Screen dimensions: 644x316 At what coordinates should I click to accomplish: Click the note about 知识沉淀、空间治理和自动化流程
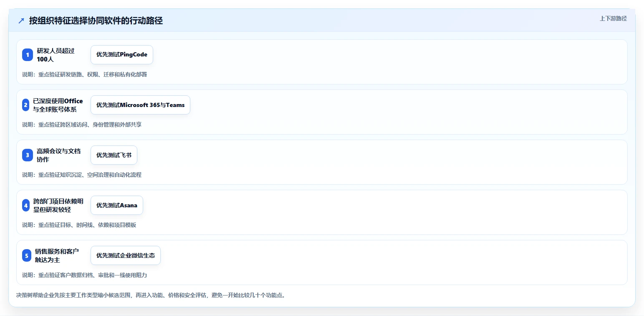click(82, 175)
